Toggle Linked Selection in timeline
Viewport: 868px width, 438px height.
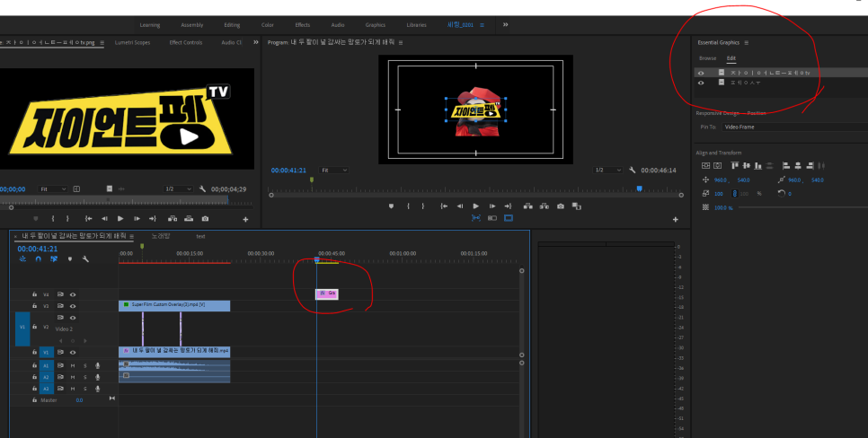click(x=54, y=258)
